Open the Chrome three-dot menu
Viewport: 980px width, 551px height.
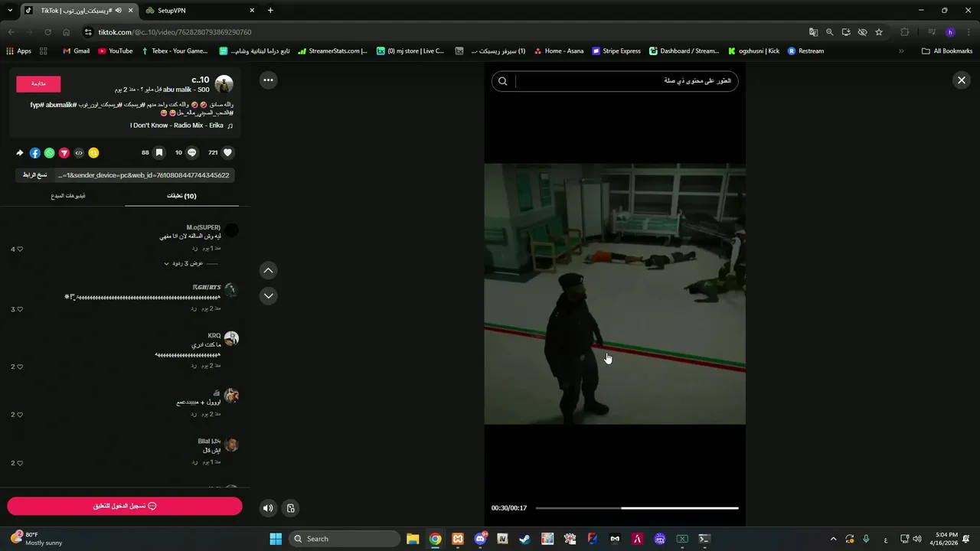[x=967, y=32]
